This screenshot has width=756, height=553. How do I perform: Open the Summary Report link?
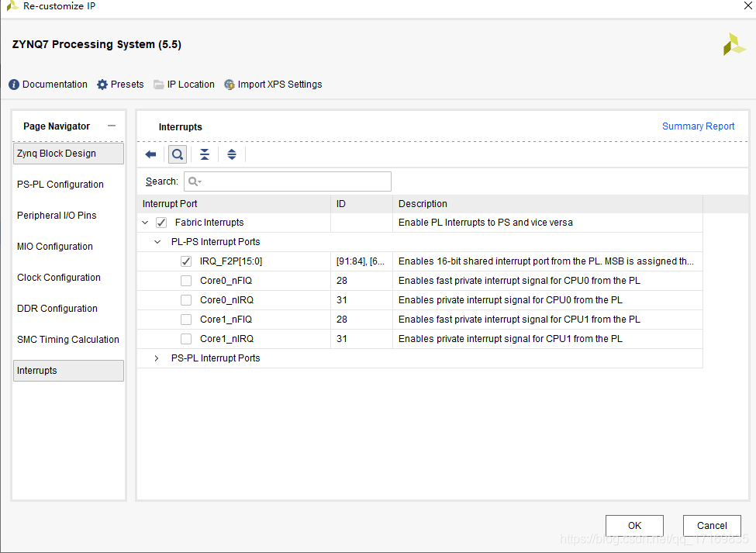pos(698,126)
